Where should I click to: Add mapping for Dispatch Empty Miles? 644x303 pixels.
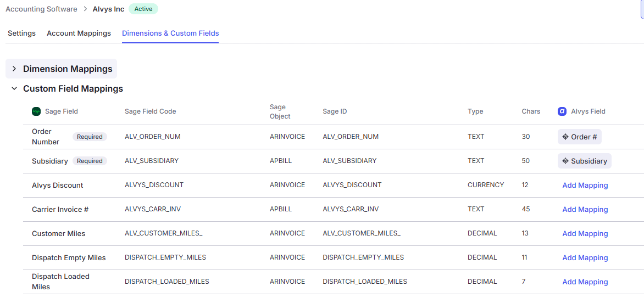point(585,258)
